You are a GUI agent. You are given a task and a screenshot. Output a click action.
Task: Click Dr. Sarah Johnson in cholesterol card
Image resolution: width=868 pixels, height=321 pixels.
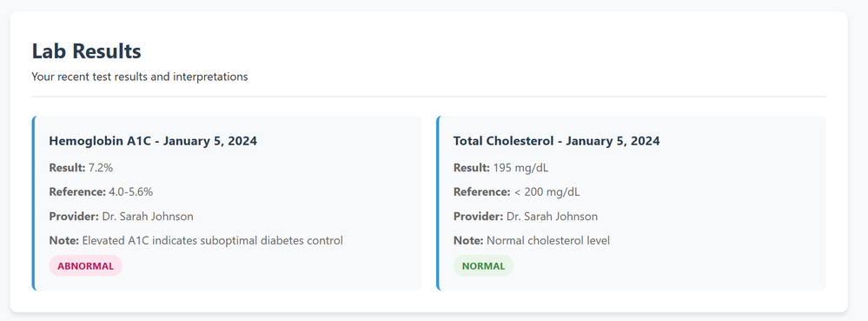pos(552,217)
